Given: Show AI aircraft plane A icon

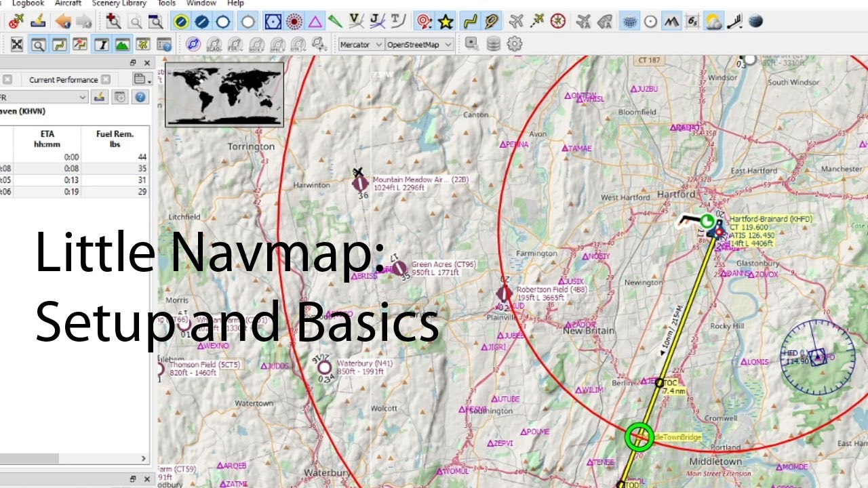Looking at the screenshot, I should coord(583,22).
